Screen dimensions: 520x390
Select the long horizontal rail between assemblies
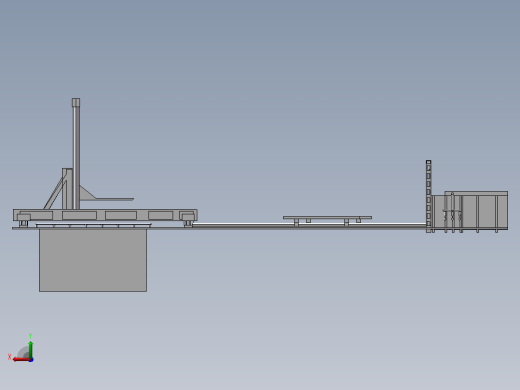point(310,226)
